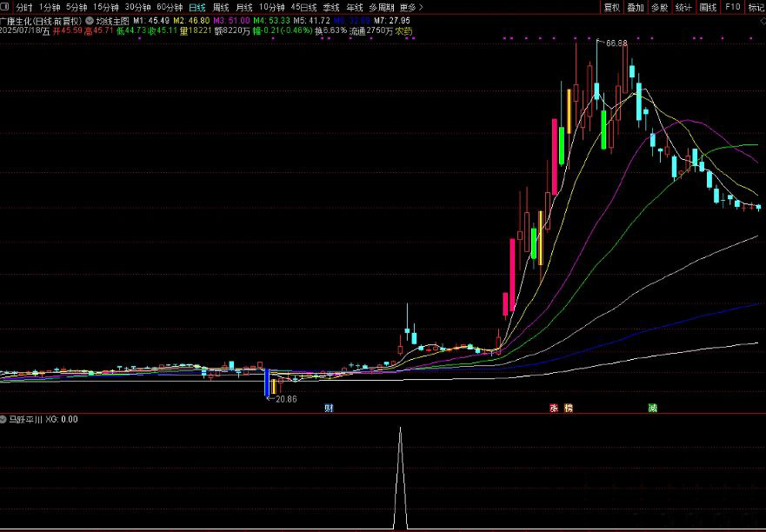Click the F10 company info button
The height and width of the screenshot is (532, 766).
click(732, 7)
